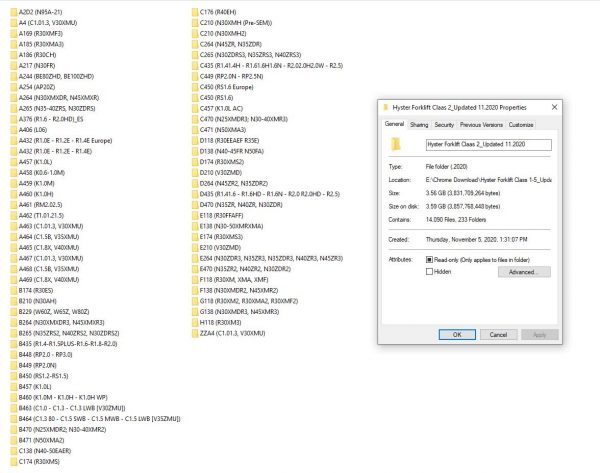Screen dimensions: 600x473
Task: Select folder name A185 (R30XMA3)
Action: (41, 44)
